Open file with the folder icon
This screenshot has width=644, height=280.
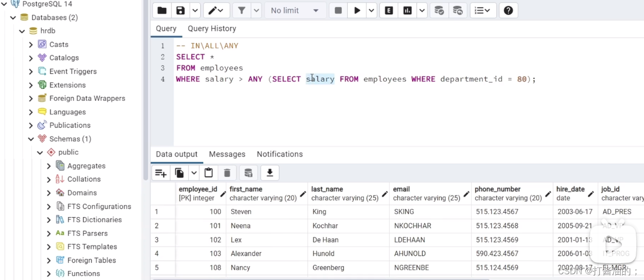[x=162, y=11]
